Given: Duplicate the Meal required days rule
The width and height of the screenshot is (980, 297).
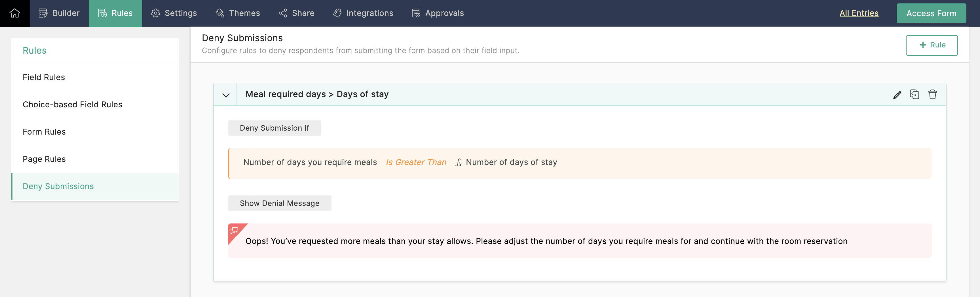Looking at the screenshot, I should (914, 95).
